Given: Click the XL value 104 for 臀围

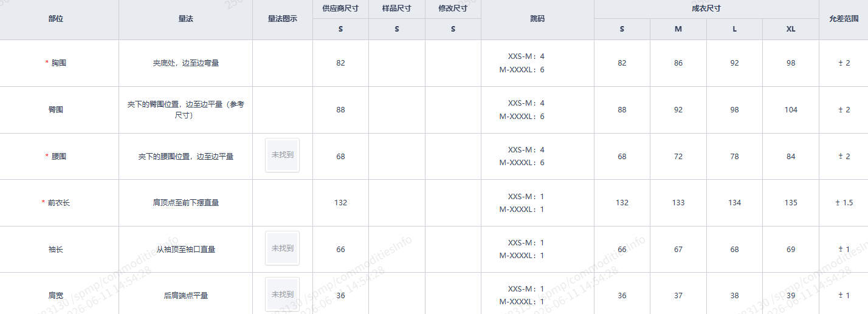Looking at the screenshot, I should [791, 110].
